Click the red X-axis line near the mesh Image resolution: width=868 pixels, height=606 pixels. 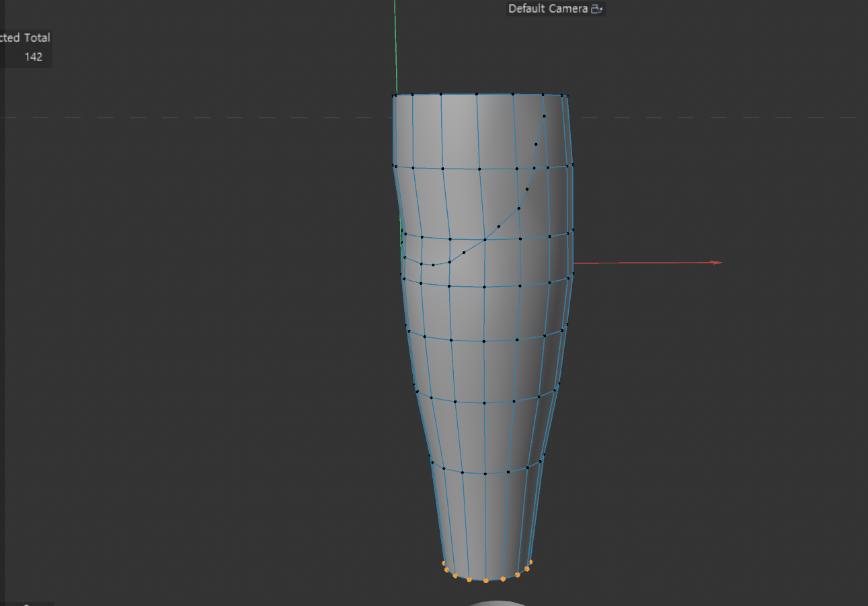[639, 263]
